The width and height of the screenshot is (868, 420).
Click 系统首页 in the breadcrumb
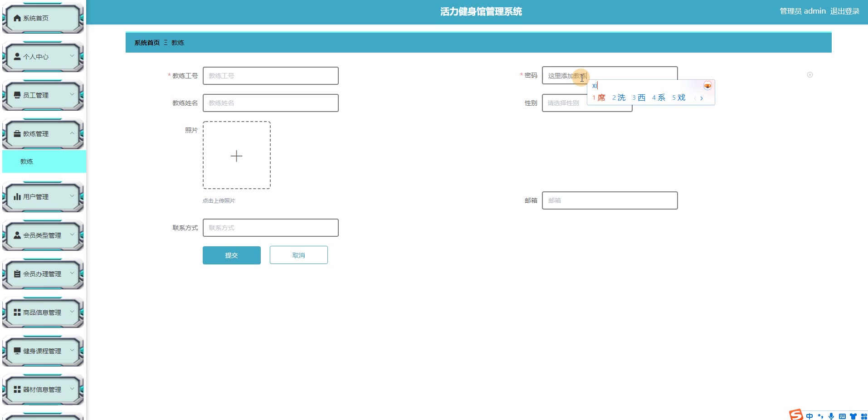click(147, 43)
